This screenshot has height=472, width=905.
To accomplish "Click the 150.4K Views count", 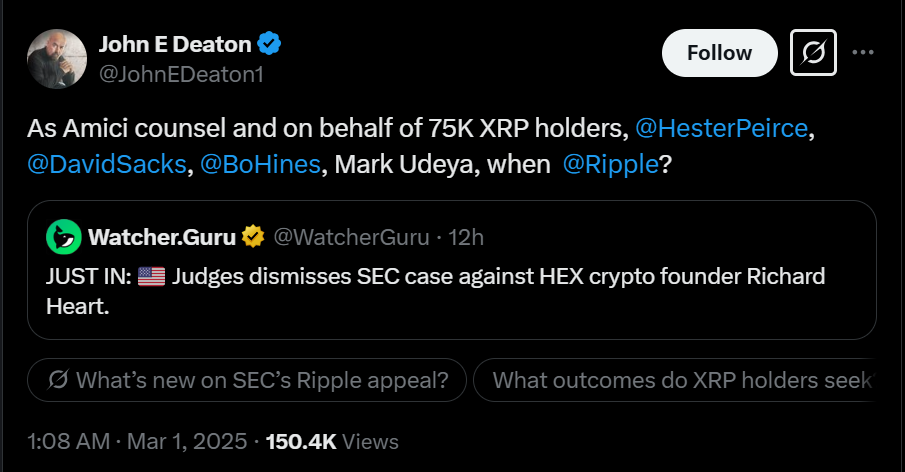I will coord(332,441).
